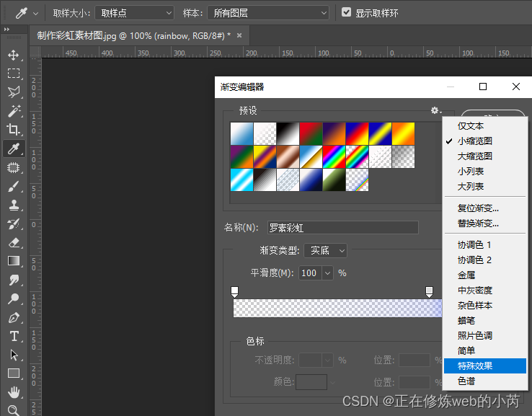The height and width of the screenshot is (416, 532).
Task: Select the Eyedropper tool in toolbar
Action: pos(14,149)
